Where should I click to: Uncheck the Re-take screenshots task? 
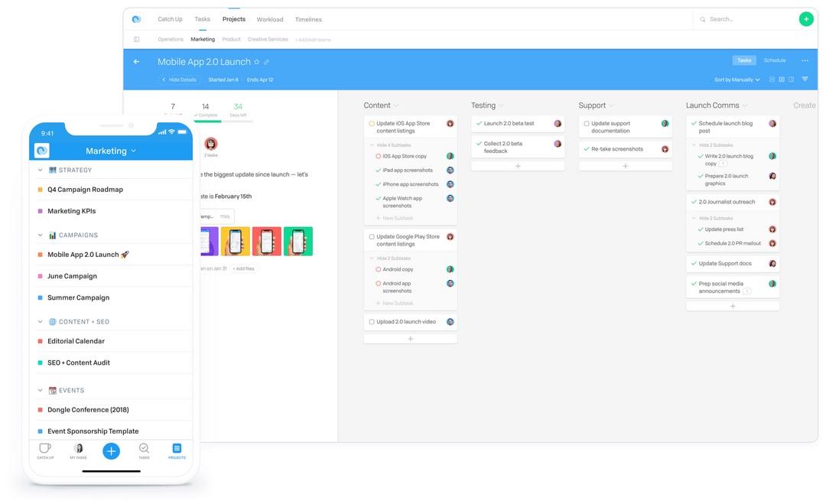(x=587, y=149)
